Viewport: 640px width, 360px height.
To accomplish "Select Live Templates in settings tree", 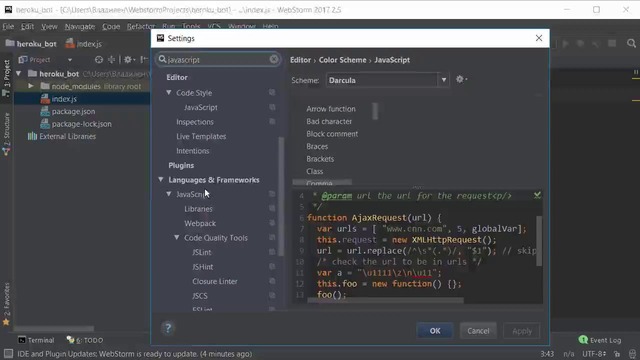I will (x=201, y=136).
